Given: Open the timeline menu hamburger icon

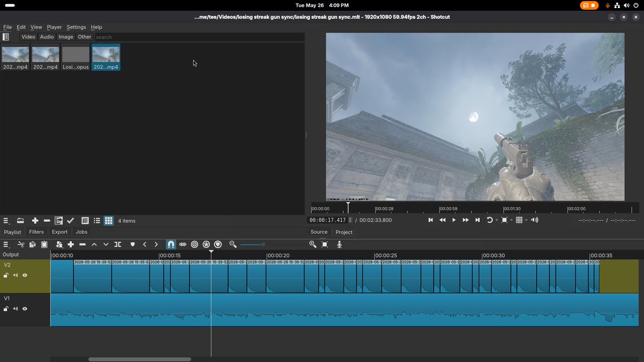Looking at the screenshot, I should 6,245.
